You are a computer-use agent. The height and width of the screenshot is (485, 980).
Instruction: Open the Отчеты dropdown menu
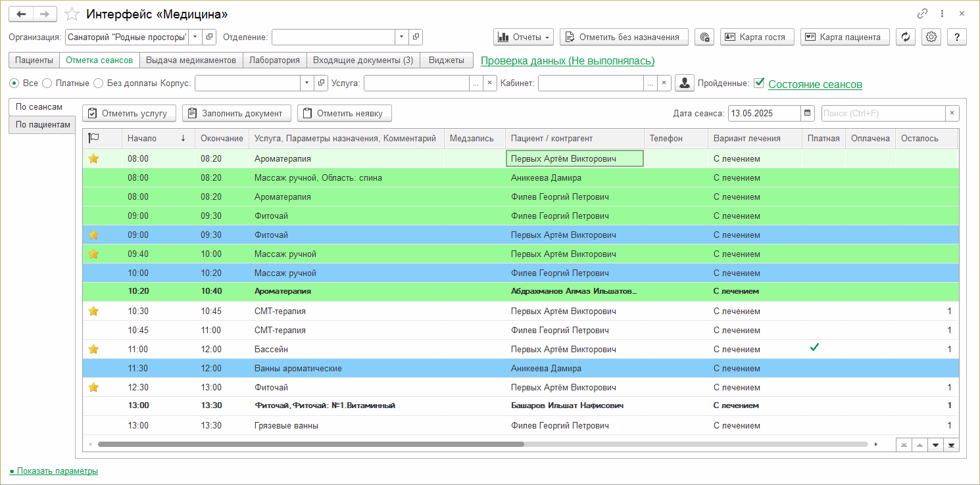point(524,37)
